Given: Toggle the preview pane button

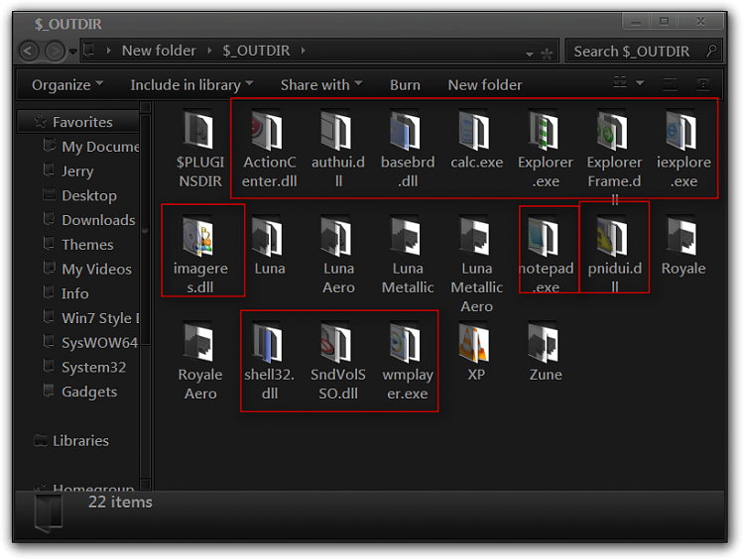Looking at the screenshot, I should pyautogui.click(x=670, y=84).
